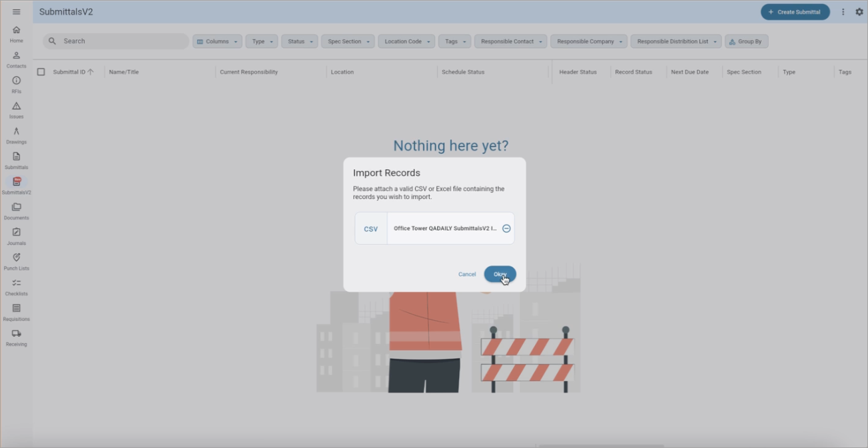This screenshot has width=868, height=448.
Task: Click the Header Status column header
Action: [x=578, y=72]
